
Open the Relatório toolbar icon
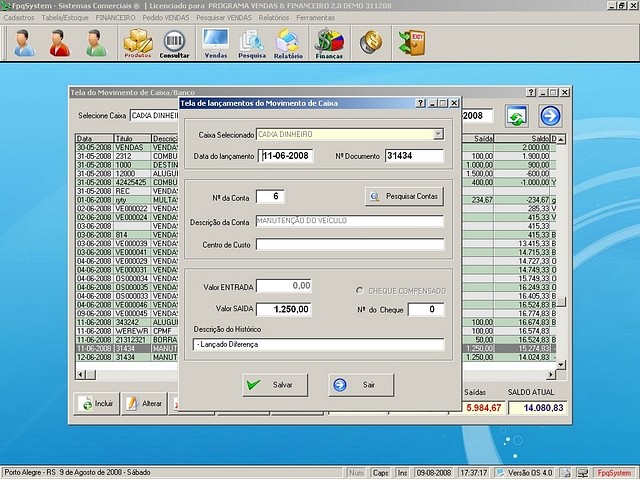tap(288, 43)
